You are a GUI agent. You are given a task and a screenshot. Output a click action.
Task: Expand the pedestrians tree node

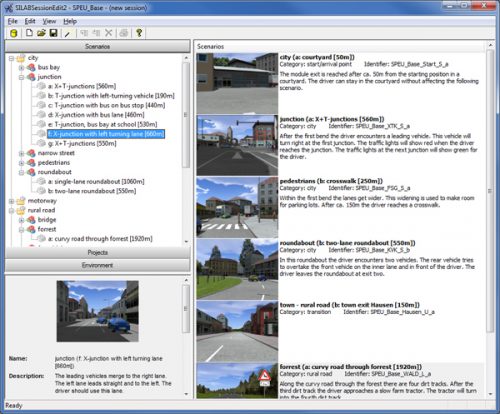click(x=21, y=163)
